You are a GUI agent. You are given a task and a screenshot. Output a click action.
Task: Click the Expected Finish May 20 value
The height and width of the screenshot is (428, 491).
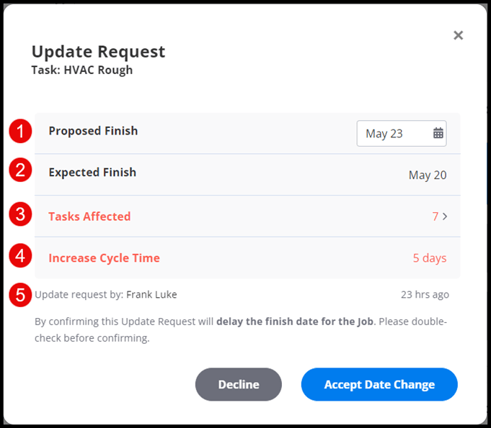pyautogui.click(x=428, y=175)
